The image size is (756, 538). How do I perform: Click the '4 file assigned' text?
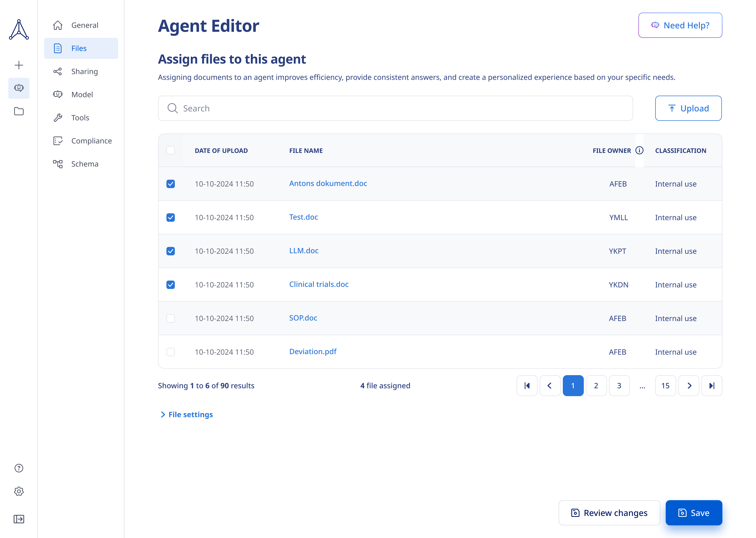(x=385, y=386)
